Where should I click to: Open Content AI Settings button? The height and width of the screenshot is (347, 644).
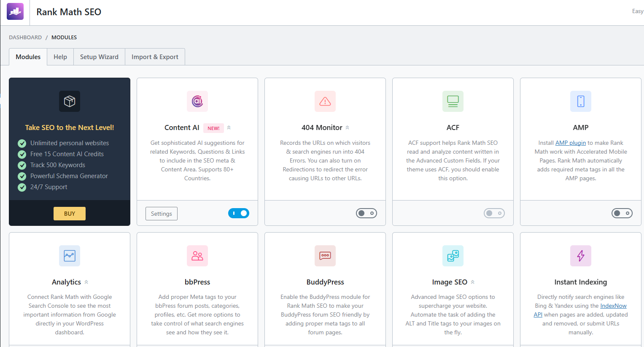click(162, 214)
